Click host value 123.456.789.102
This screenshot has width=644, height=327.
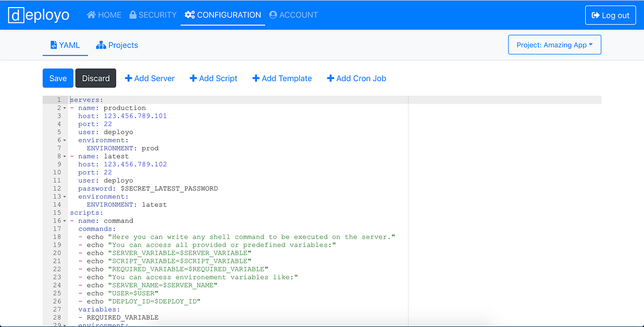point(135,164)
